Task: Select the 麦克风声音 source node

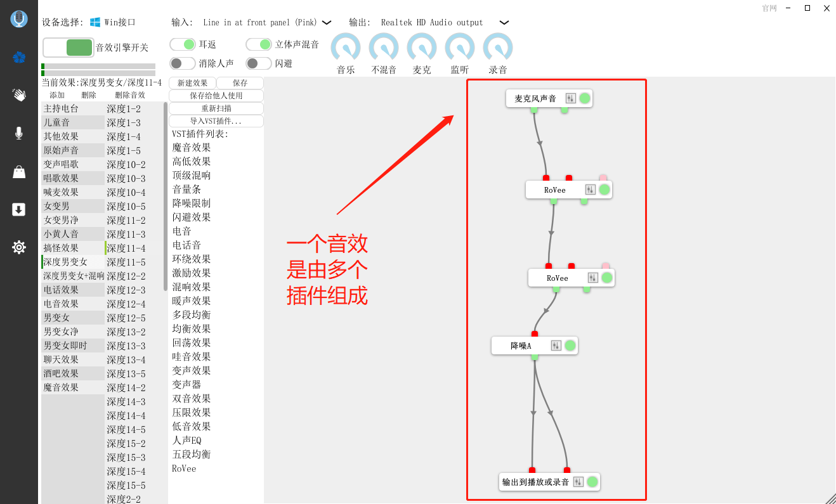Action: pyautogui.click(x=549, y=98)
